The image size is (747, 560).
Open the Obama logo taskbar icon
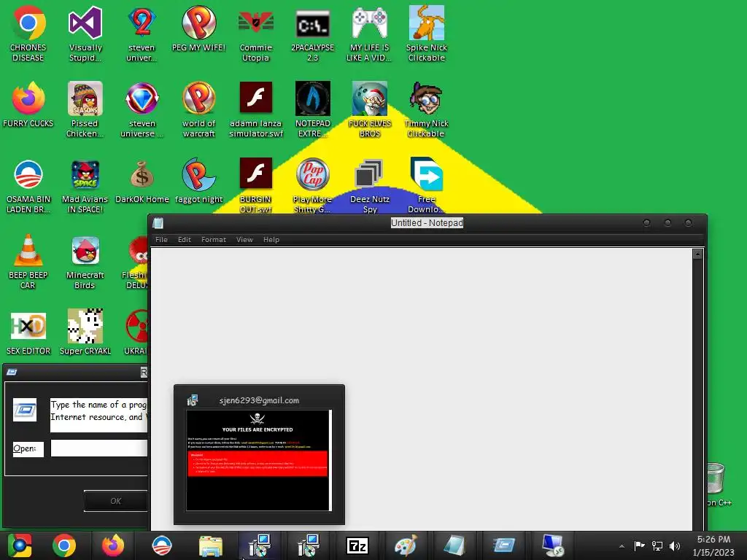(161, 545)
